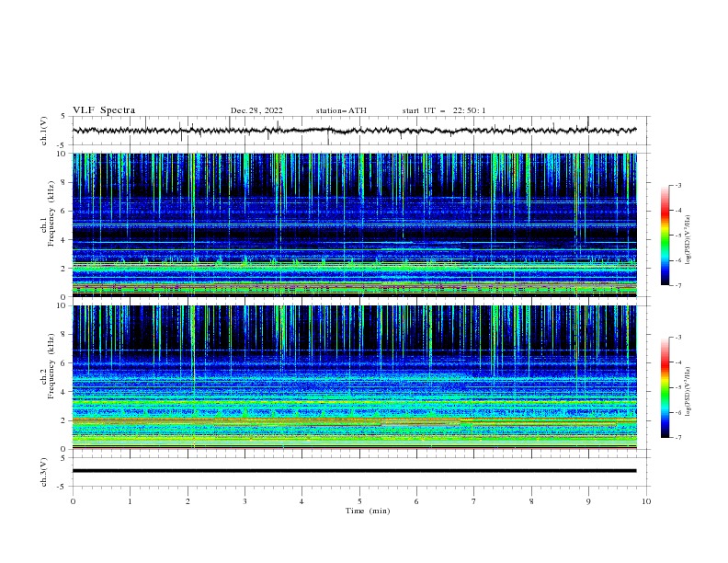Click inside the ch.1 spectrogram panel
Viewport: 728px width, 563px height.
pos(355,224)
